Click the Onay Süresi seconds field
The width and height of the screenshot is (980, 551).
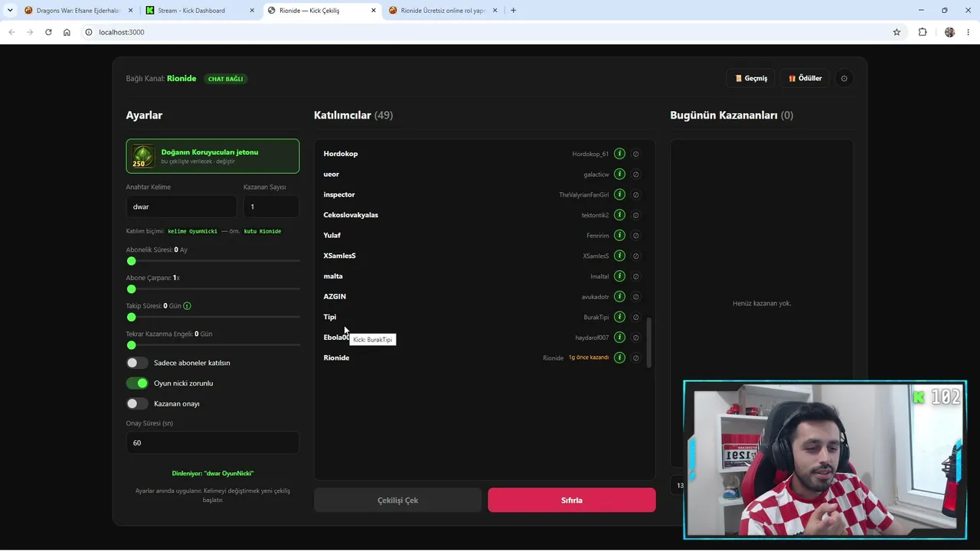(x=213, y=443)
